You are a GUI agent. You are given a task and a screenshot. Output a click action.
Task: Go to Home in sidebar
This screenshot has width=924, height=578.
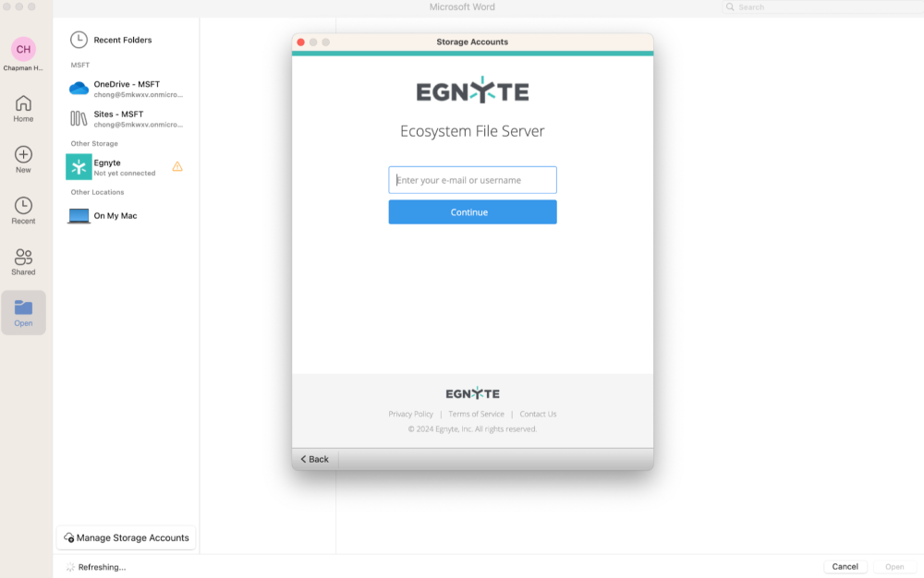pos(23,109)
